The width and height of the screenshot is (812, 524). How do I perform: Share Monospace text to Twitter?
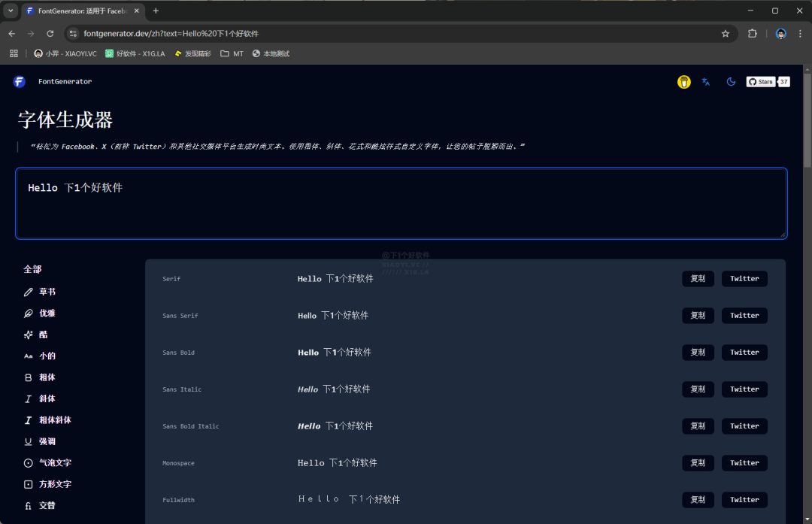[x=744, y=463]
